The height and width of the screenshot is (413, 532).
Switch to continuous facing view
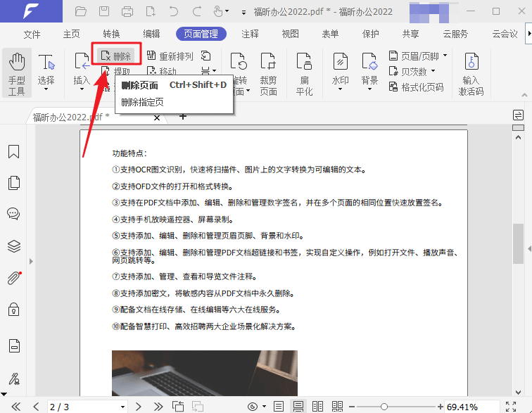click(337, 407)
